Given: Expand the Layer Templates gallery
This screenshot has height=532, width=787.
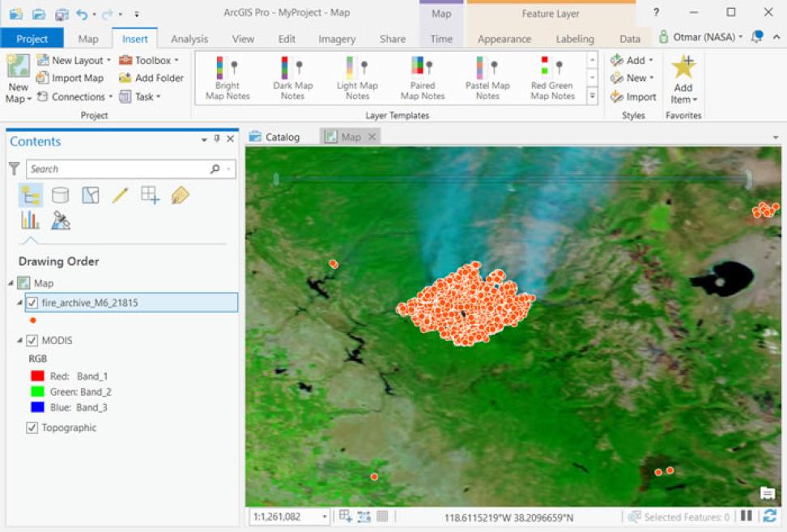Looking at the screenshot, I should (593, 96).
